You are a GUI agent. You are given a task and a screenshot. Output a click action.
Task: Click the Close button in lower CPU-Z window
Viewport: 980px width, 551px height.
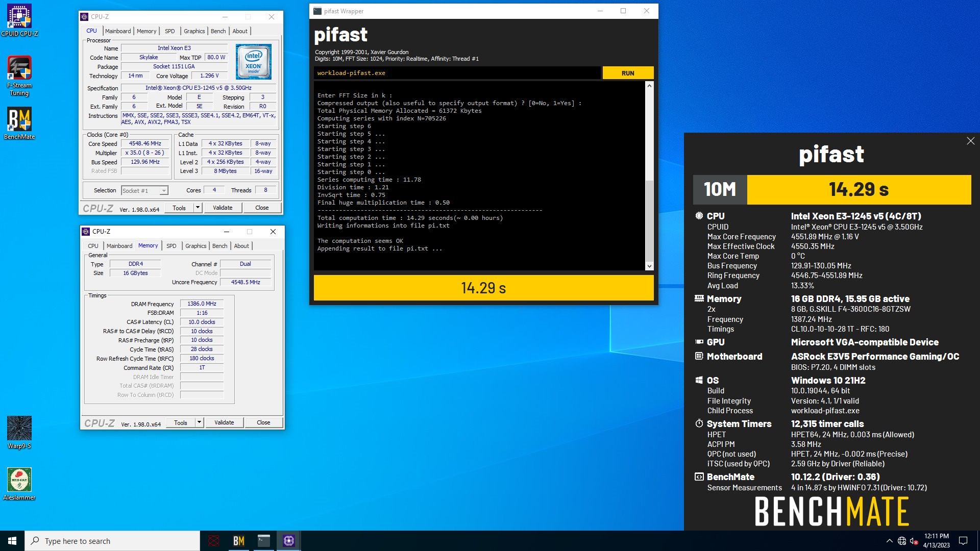(x=263, y=422)
